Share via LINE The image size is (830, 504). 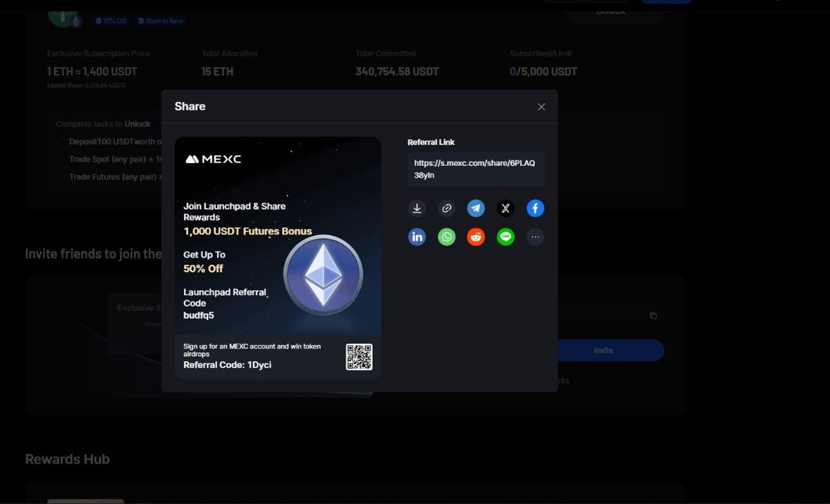506,237
